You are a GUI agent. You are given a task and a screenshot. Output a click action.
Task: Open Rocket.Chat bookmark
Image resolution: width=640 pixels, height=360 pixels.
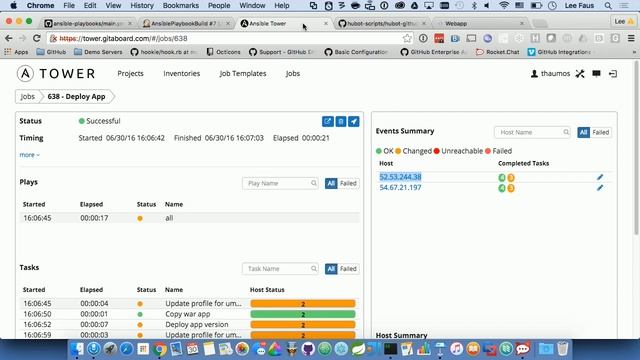point(498,52)
